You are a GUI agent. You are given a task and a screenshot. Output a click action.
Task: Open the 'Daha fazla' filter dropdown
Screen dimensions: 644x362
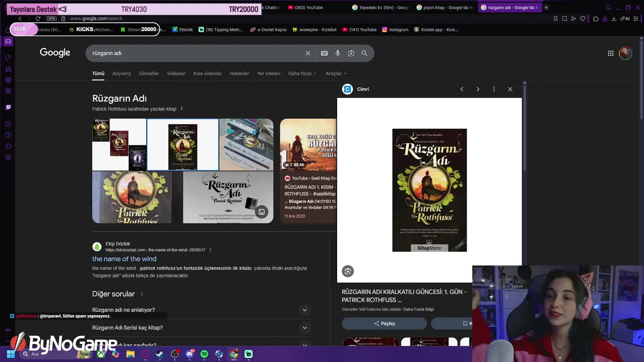point(302,73)
